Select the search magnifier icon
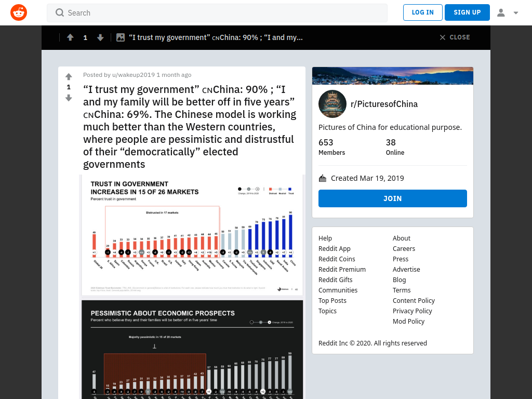This screenshot has height=399, width=532. (x=60, y=13)
